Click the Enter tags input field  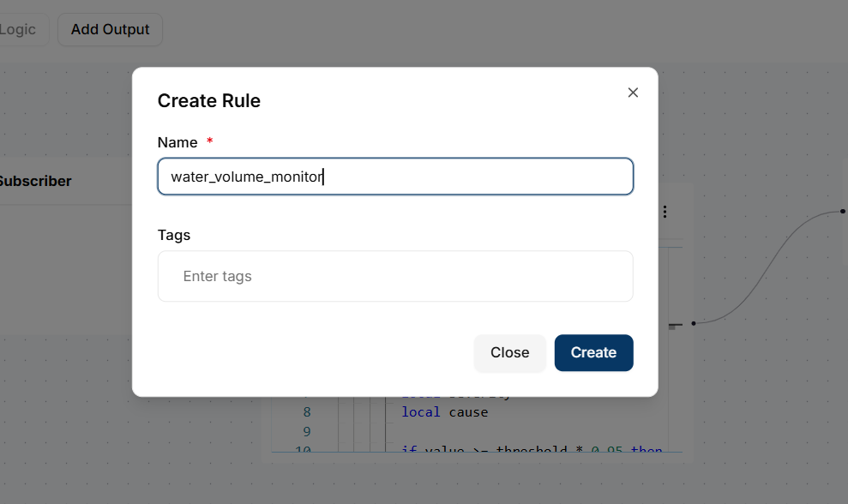(x=395, y=276)
